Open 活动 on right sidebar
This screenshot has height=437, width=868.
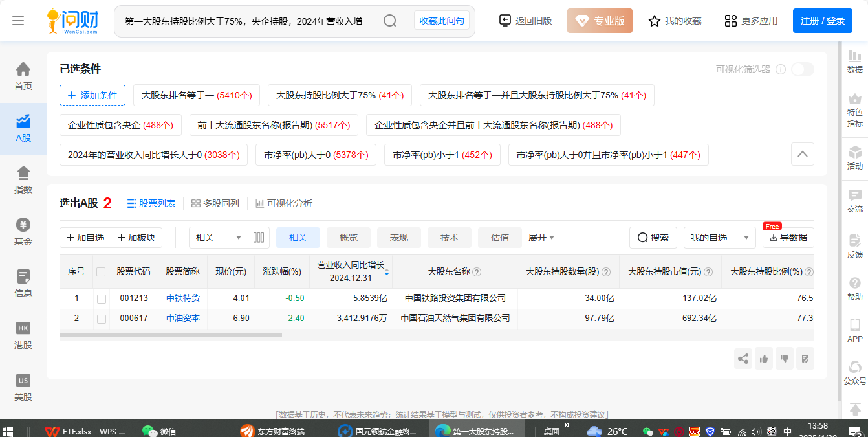point(855,158)
